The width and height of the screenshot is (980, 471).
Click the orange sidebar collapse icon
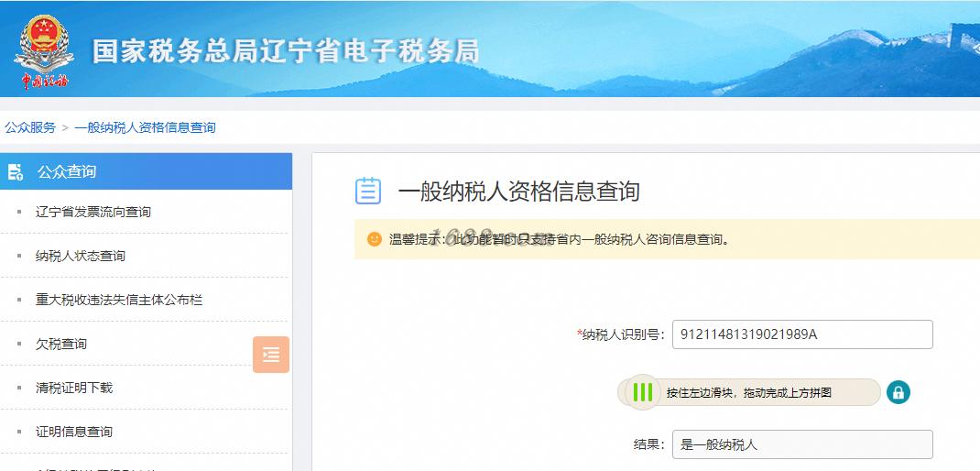point(270,355)
